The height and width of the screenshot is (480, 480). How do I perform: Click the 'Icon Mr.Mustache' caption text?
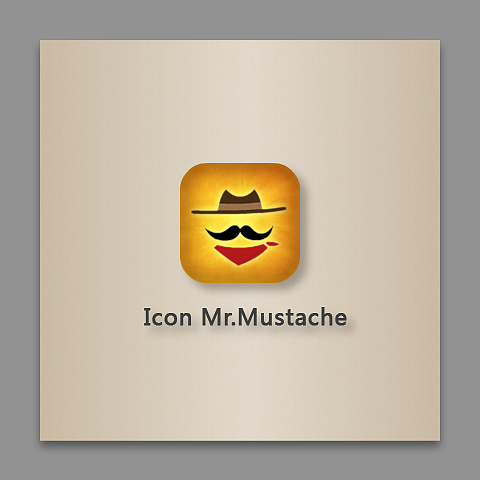coord(245,317)
